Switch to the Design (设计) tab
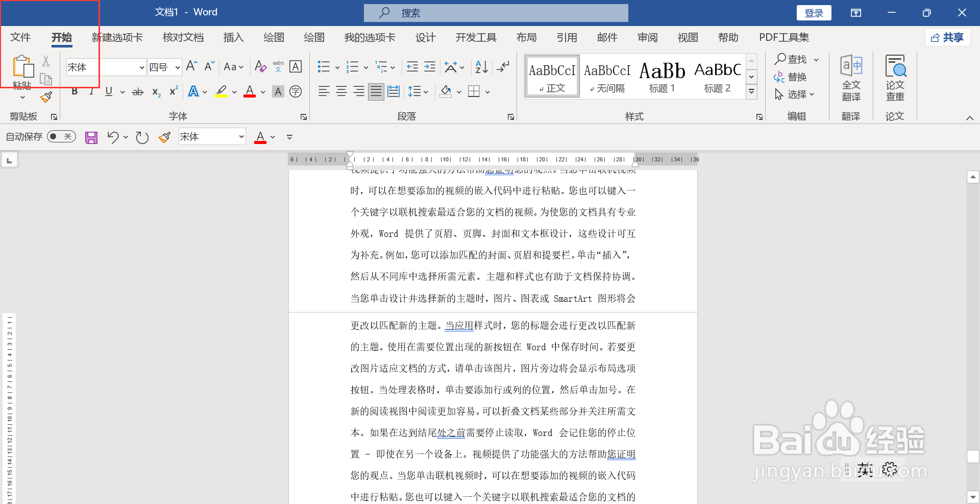 pyautogui.click(x=425, y=37)
